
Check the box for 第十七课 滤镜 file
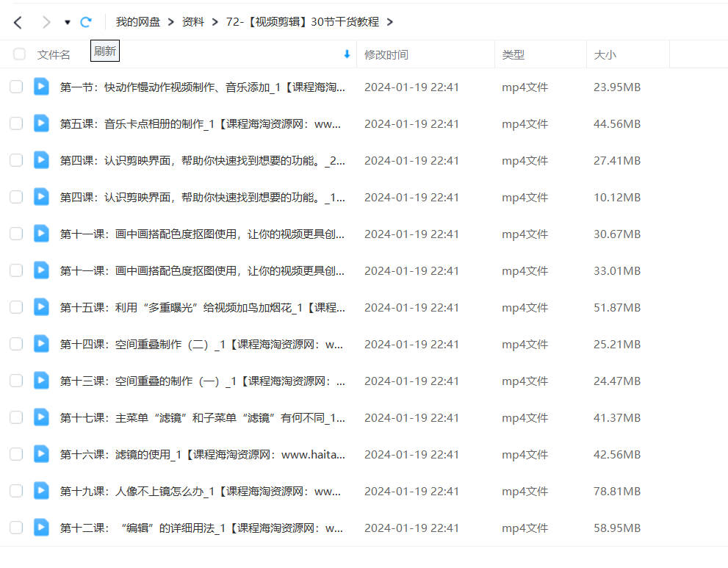(x=16, y=417)
